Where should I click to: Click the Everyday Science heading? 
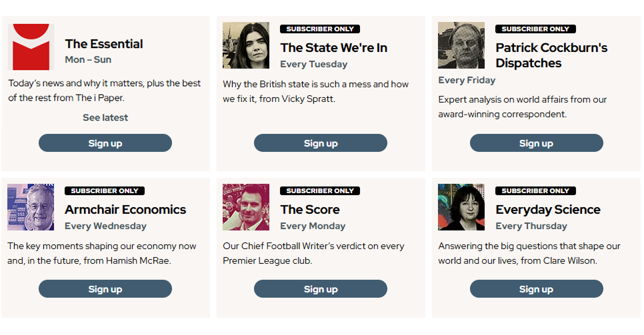coord(548,209)
